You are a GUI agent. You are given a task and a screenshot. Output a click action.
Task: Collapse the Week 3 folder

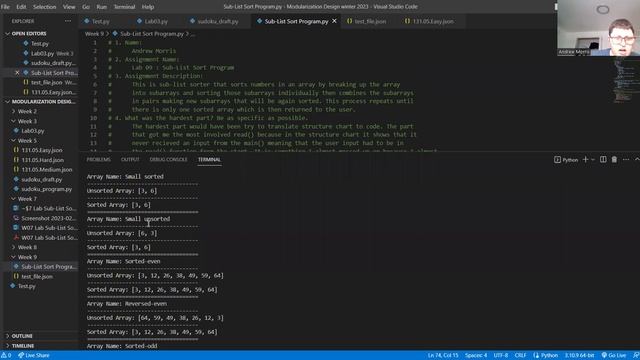[27, 121]
